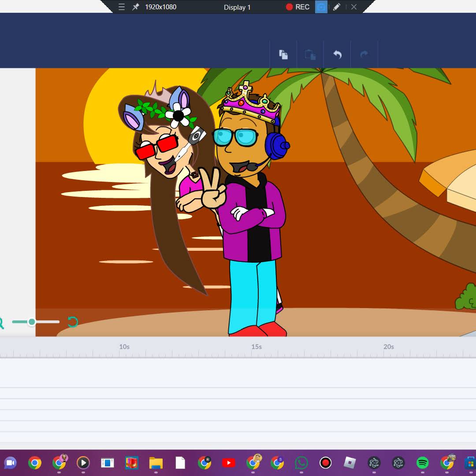
Task: Launch Roblox from the taskbar
Action: pos(350,463)
